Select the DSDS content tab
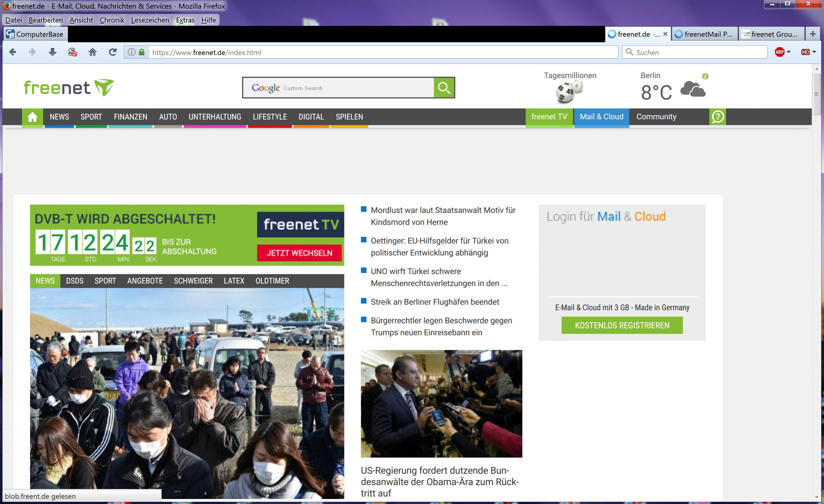This screenshot has width=824, height=504. (75, 281)
